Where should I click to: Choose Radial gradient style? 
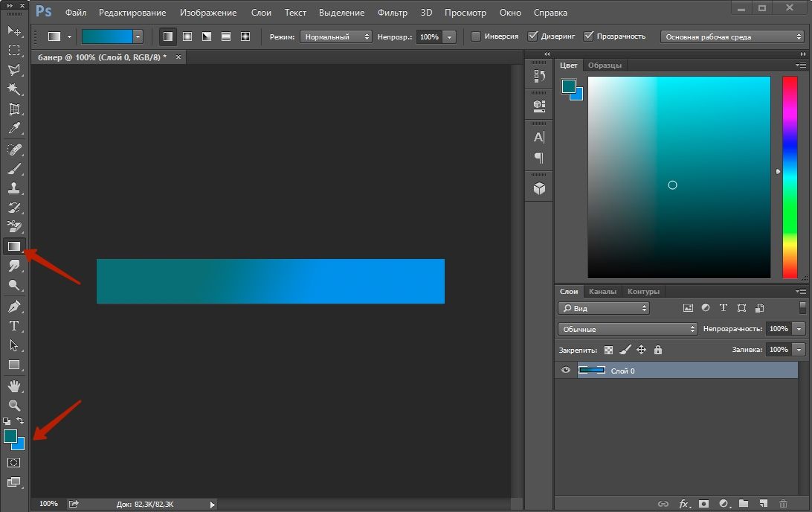coord(187,36)
